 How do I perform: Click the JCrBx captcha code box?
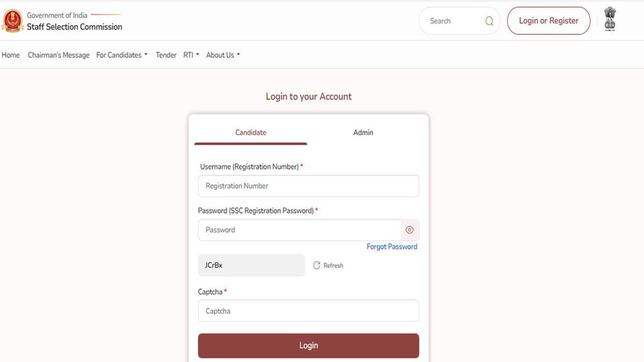[x=251, y=265]
